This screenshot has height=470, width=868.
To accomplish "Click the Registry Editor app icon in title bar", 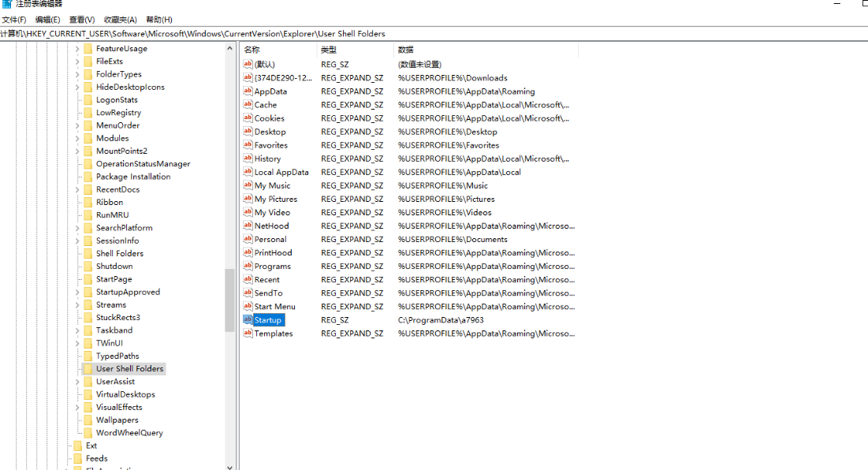I will coord(6,4).
